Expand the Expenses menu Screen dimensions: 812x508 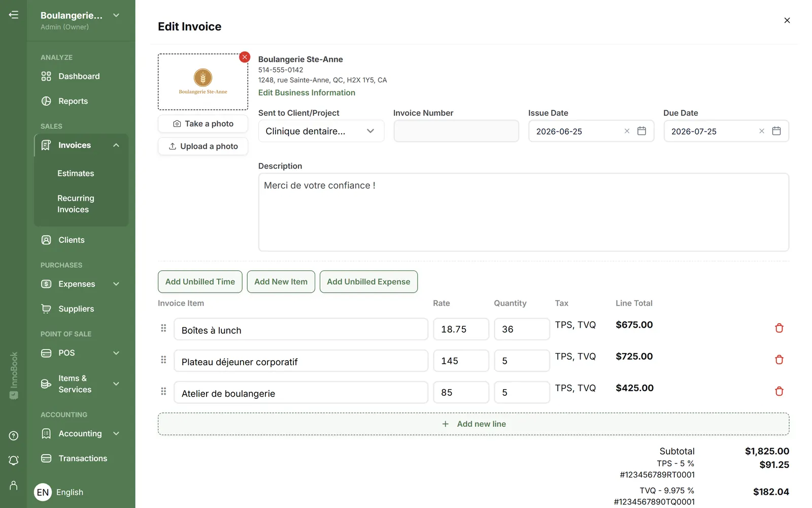[116, 284]
